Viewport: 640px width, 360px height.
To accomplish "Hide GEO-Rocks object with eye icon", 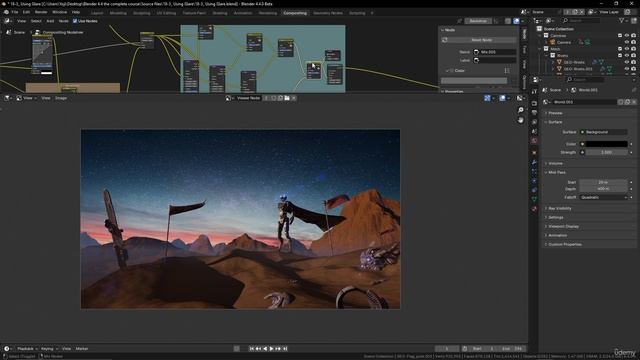I will pos(627,62).
